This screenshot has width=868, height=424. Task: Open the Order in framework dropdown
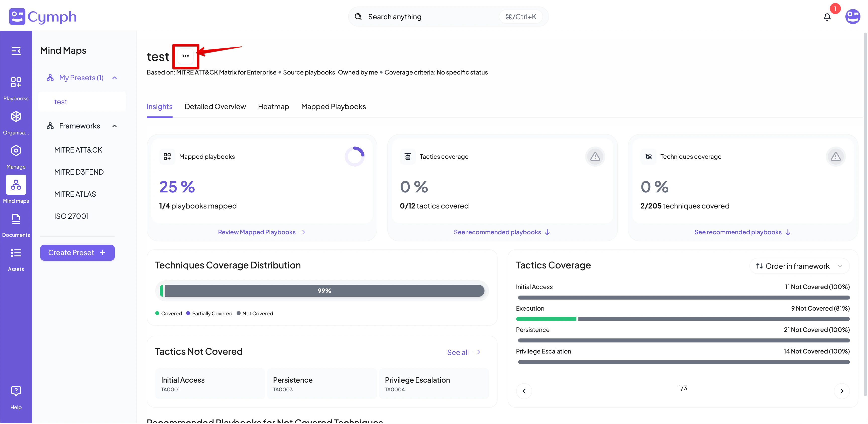799,266
